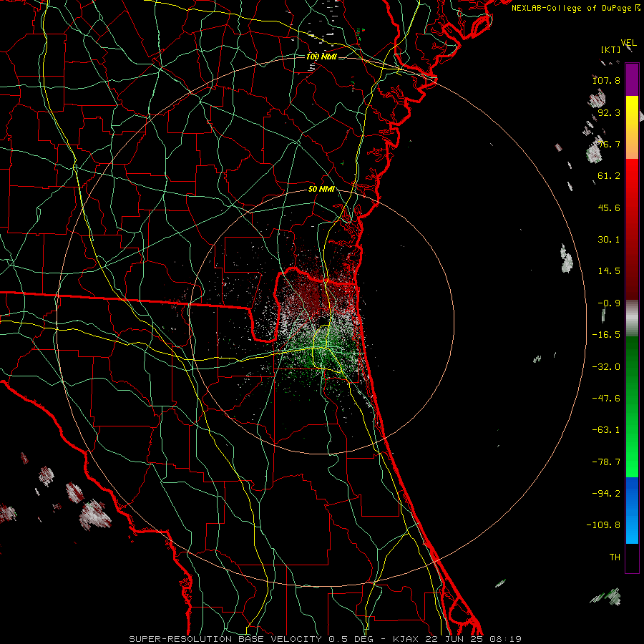Click the VEL legend title
The width and height of the screenshot is (644, 644).
(629, 43)
